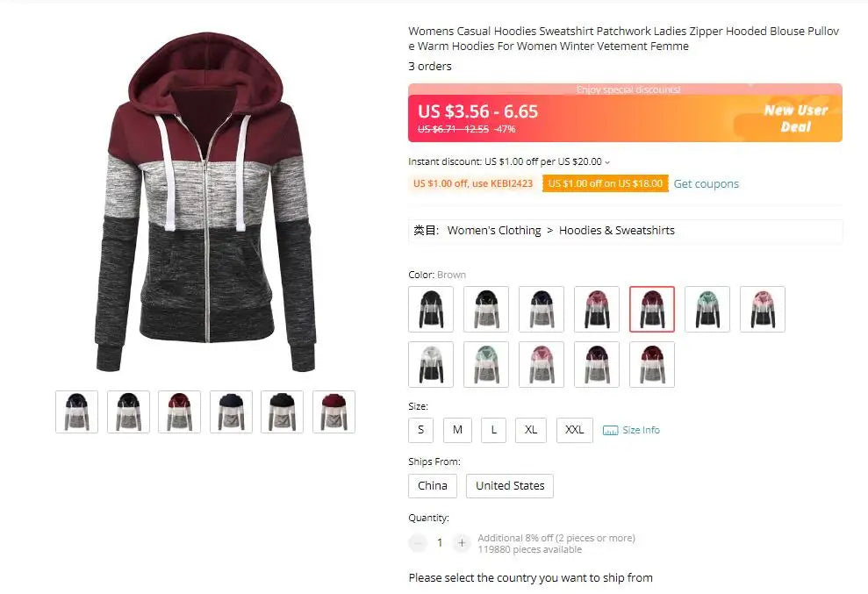The height and width of the screenshot is (594, 868).
Task: View the first gallery thumbnail with navy hood
Action: coord(76,412)
